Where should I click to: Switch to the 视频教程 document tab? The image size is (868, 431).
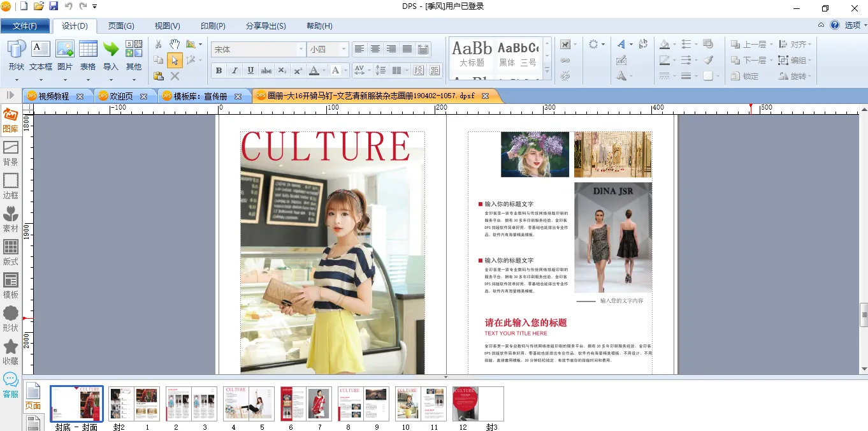pyautogui.click(x=54, y=96)
